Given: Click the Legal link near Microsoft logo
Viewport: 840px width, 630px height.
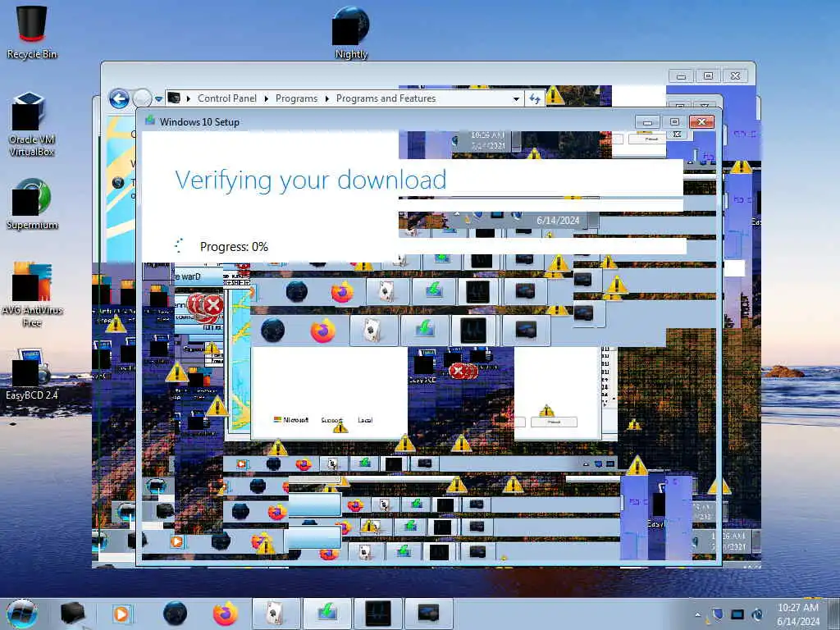Looking at the screenshot, I should (x=365, y=420).
